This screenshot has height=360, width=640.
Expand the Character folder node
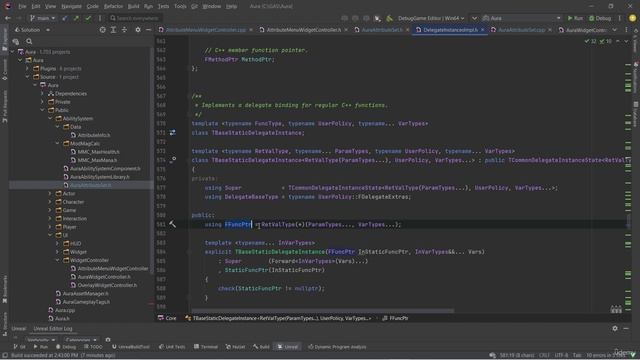tap(50, 202)
